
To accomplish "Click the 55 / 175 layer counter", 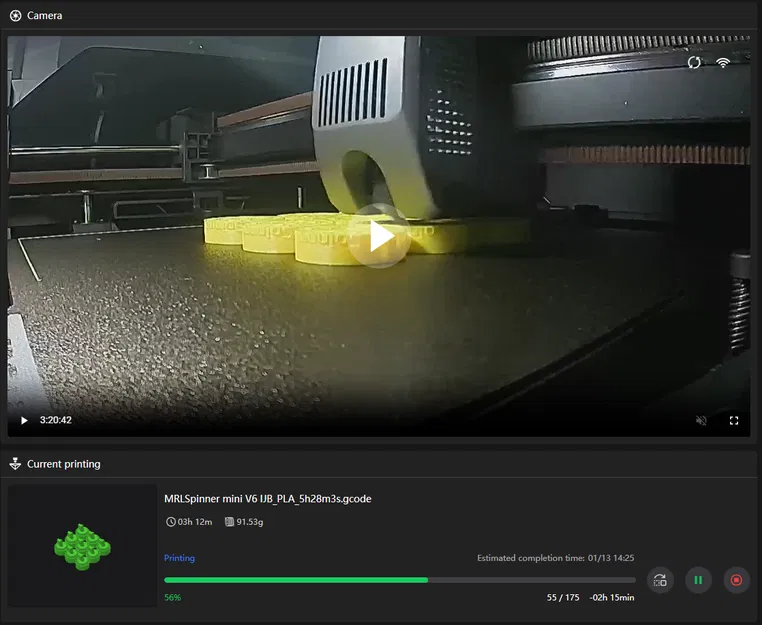I will click(563, 597).
